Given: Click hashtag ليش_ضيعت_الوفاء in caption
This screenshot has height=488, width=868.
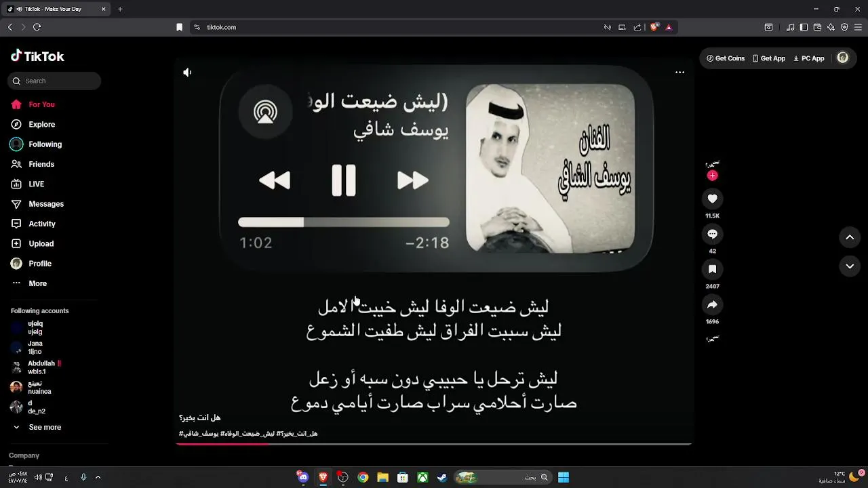Looking at the screenshot, I should click(248, 434).
